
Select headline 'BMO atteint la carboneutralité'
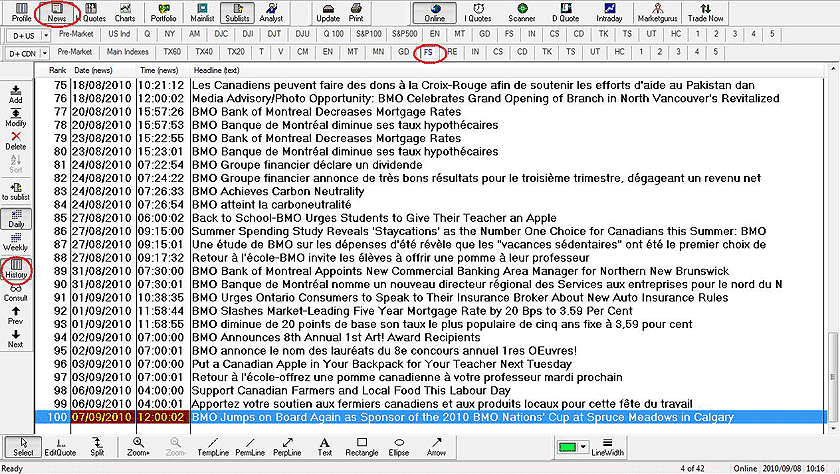[x=272, y=205]
